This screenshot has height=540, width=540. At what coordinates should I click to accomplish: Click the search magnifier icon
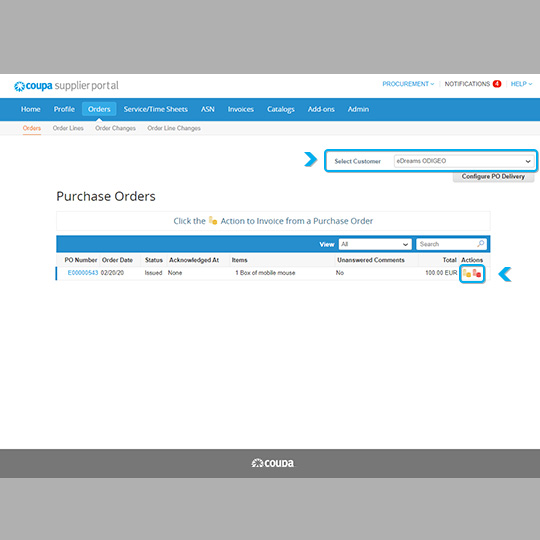pyautogui.click(x=481, y=244)
